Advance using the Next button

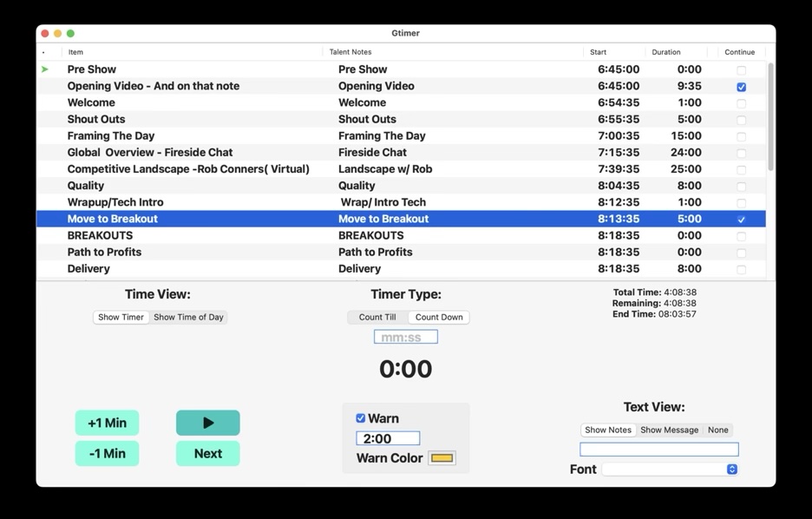[207, 453]
